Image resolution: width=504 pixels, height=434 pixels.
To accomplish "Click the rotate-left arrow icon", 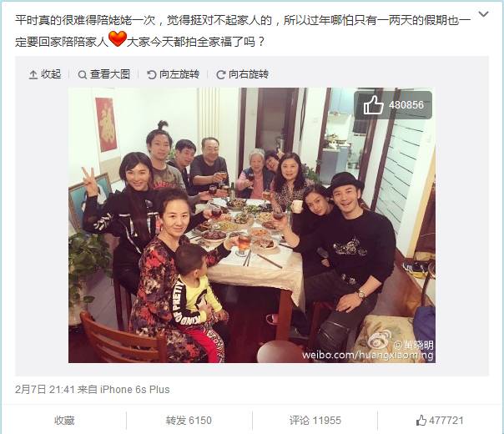I will 151,74.
